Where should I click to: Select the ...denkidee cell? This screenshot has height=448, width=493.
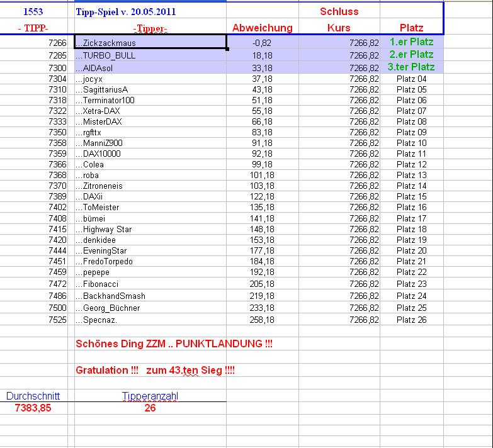[x=150, y=240]
